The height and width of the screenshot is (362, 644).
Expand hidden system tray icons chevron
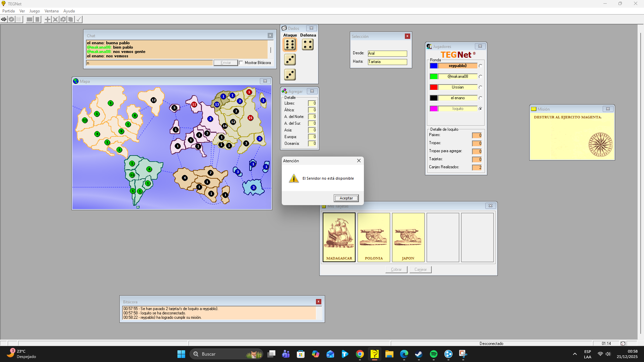pos(575,354)
